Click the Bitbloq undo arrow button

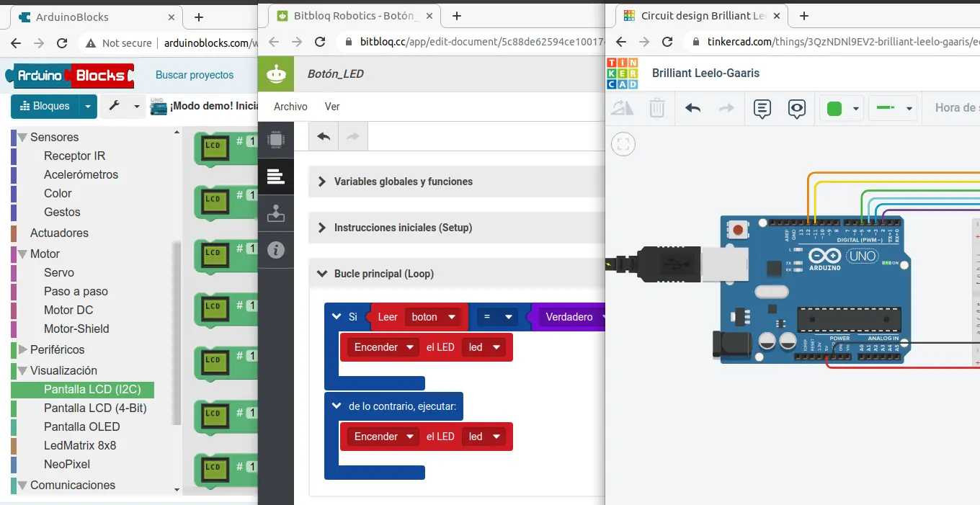coord(324,136)
